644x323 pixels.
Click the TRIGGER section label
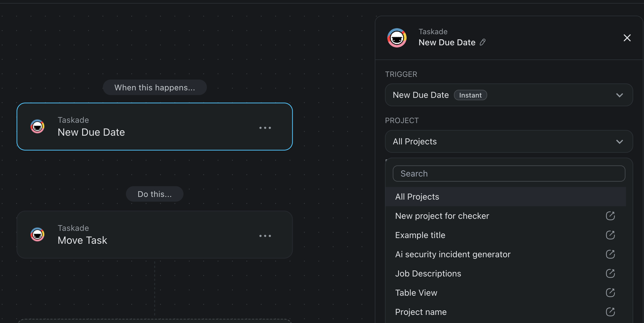click(x=401, y=74)
